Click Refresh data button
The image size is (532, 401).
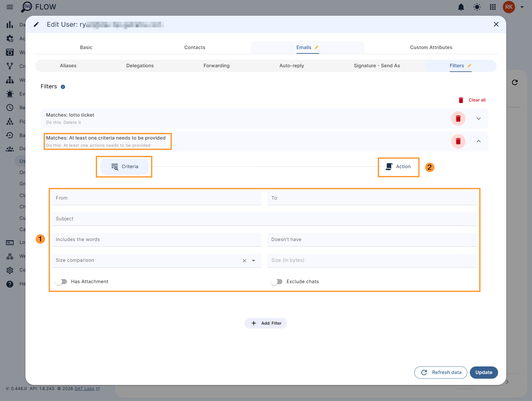441,372
